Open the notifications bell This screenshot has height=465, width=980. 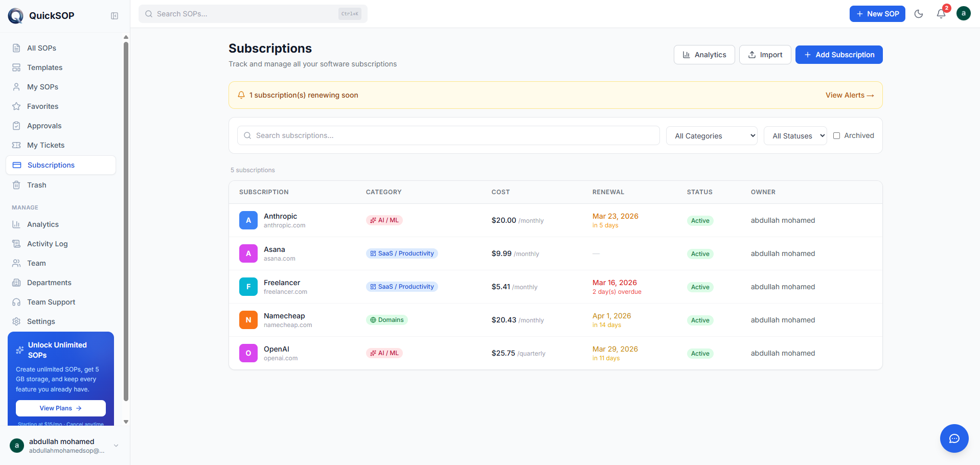pos(941,14)
